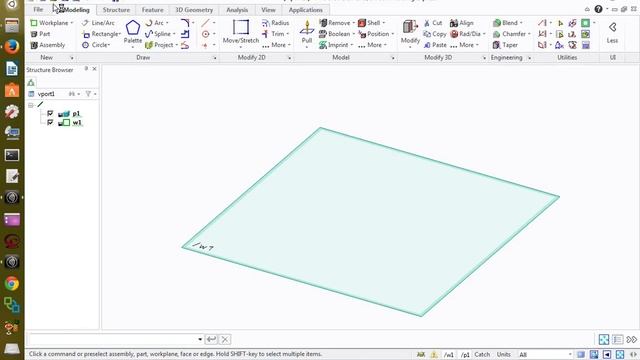The image size is (640, 360).
Task: Open the Palette pentagon tool
Action: tap(133, 32)
